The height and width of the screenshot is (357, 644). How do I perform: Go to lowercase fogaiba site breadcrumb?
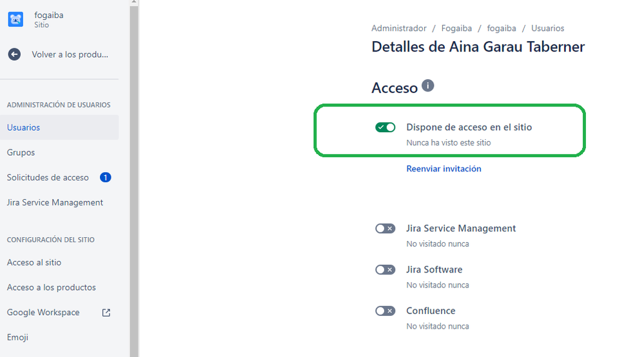coord(502,28)
